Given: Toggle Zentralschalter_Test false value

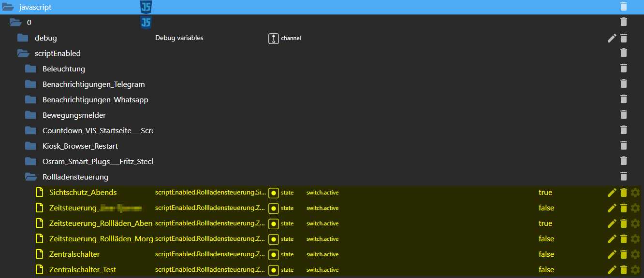Looking at the screenshot, I should pos(546,270).
